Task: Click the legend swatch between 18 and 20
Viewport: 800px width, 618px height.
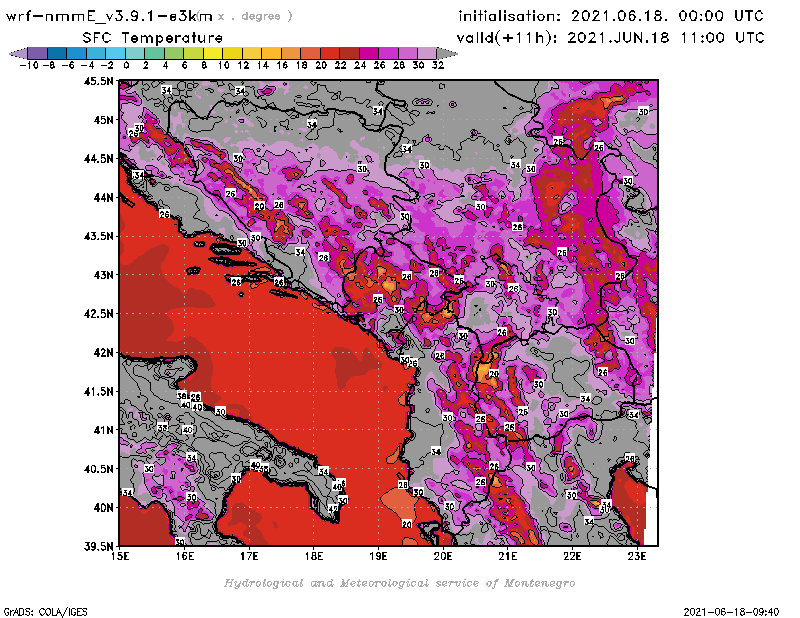Action: click(310, 53)
